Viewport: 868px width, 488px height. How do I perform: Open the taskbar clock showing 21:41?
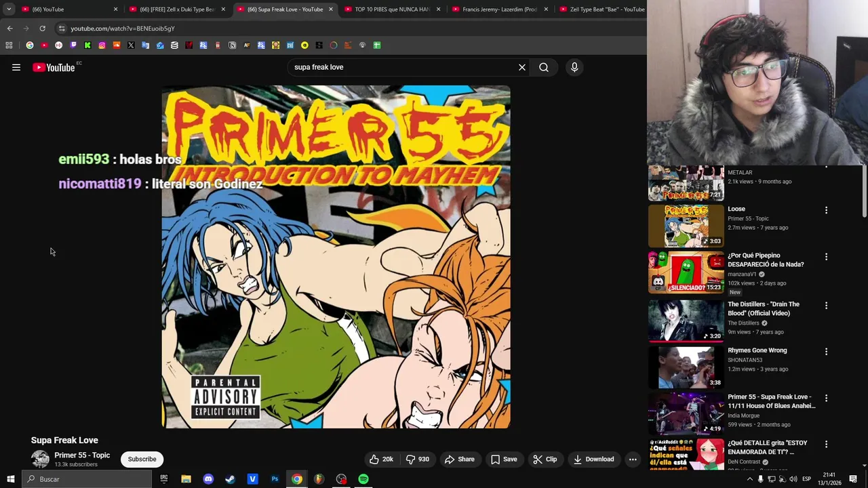point(829,479)
